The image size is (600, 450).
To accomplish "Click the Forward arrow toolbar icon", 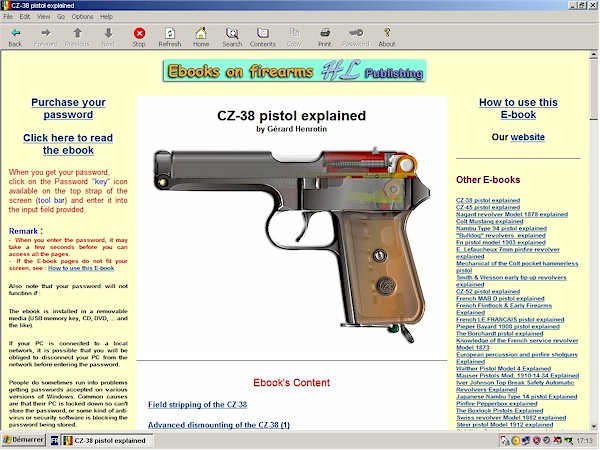I will click(x=46, y=33).
